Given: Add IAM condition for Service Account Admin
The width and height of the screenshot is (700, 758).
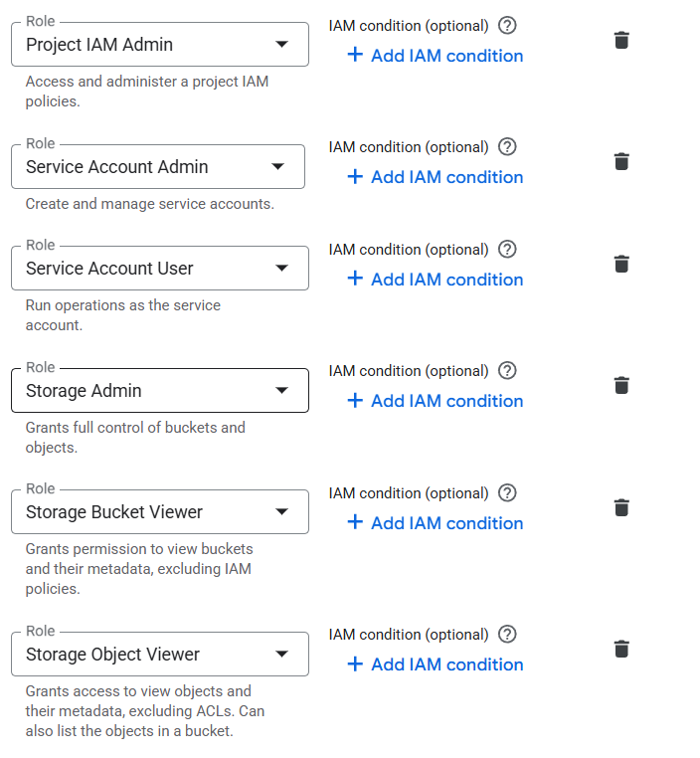Looking at the screenshot, I should (x=436, y=177).
